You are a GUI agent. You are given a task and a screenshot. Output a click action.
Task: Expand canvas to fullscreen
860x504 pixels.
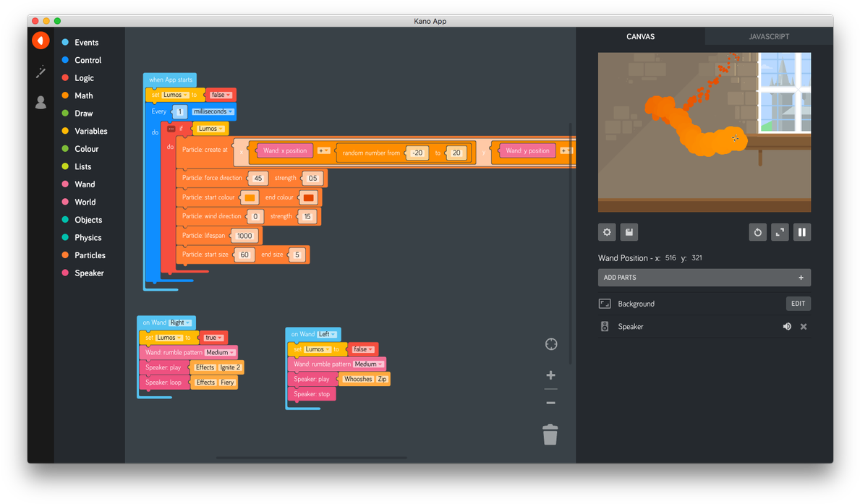[x=780, y=232]
